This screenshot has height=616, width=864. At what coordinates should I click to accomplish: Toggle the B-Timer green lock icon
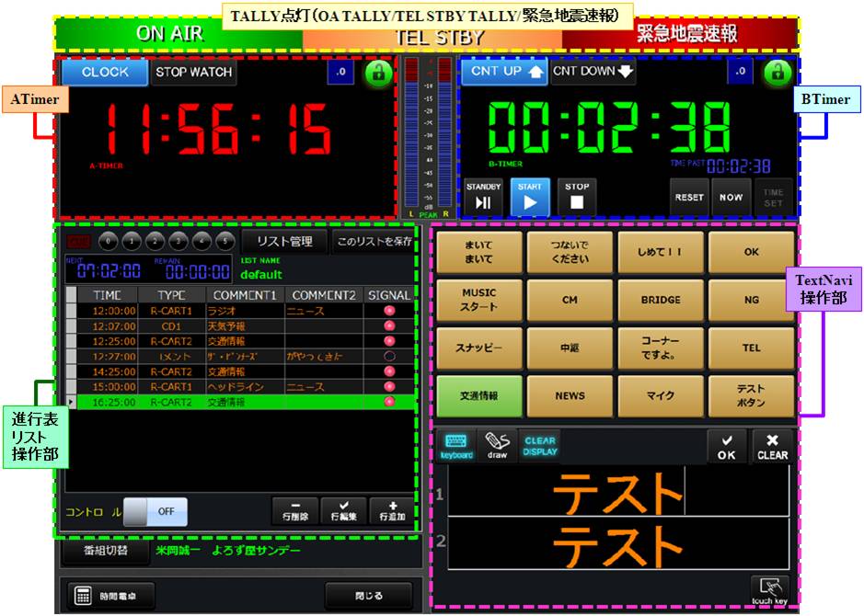[x=778, y=74]
